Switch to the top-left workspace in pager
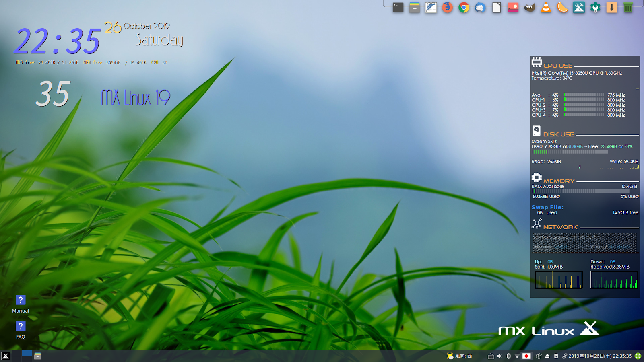Viewport: 644px width, 362px height. 17,353
